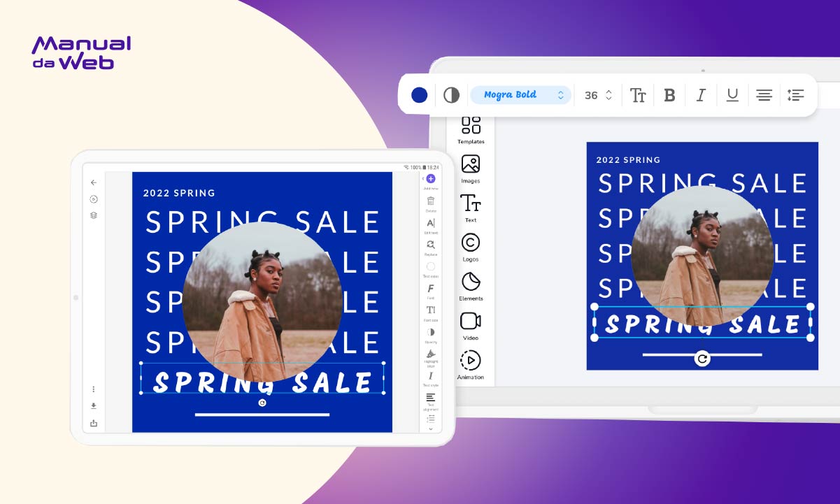The width and height of the screenshot is (840, 504).
Task: Tap the purple Add new button
Action: point(431,180)
